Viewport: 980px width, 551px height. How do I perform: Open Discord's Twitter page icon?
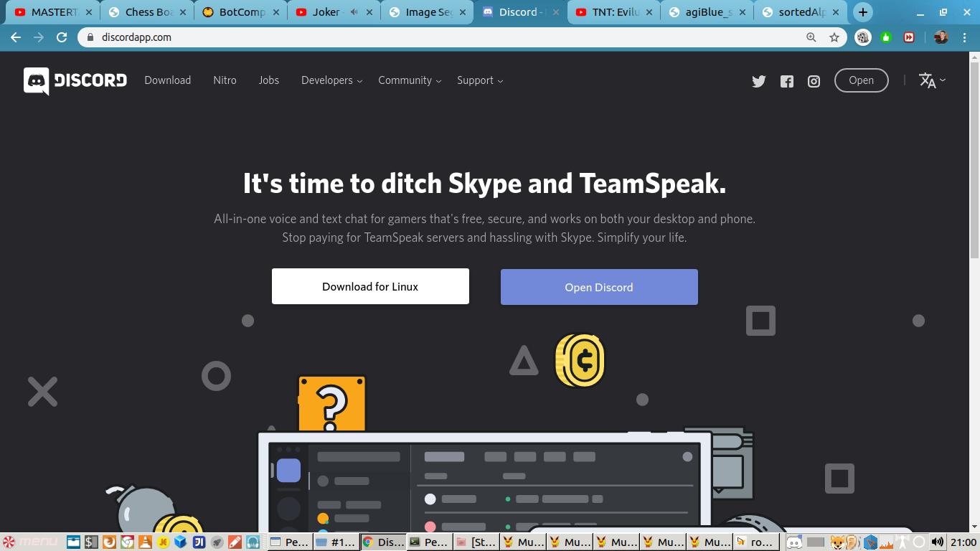(758, 81)
